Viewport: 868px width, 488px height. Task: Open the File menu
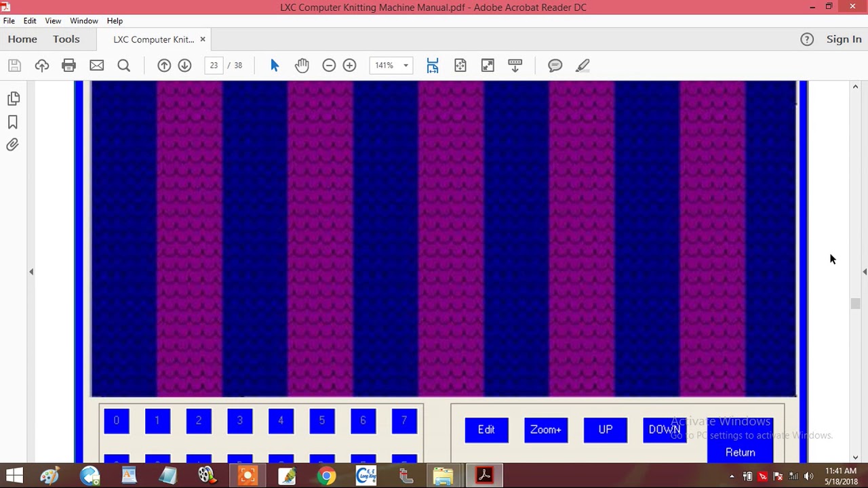coord(9,21)
